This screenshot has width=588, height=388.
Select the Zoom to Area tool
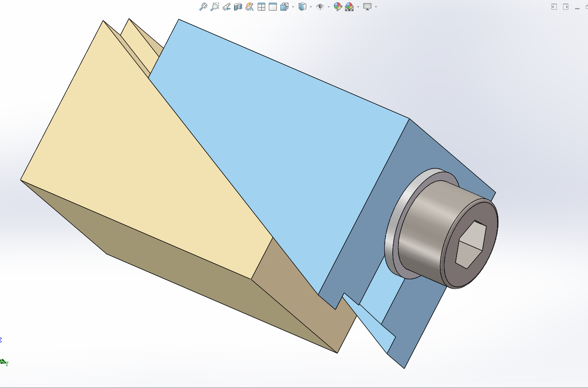[215, 7]
